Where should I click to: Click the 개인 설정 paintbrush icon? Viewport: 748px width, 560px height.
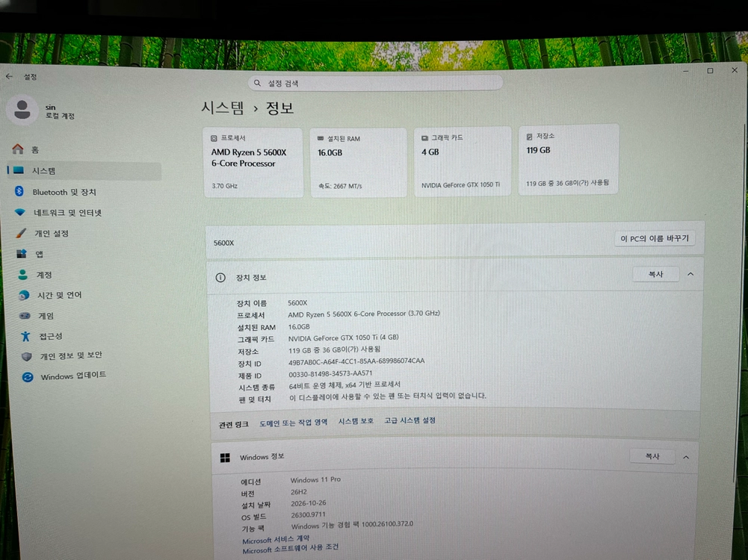click(x=21, y=232)
